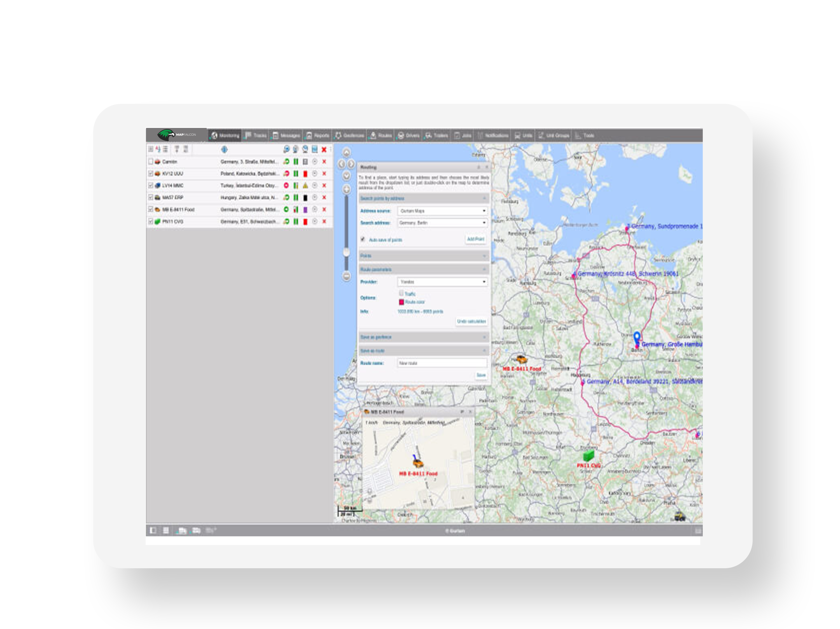840x629 pixels.
Task: Toggle Auto save of points checkbox
Action: click(x=363, y=239)
